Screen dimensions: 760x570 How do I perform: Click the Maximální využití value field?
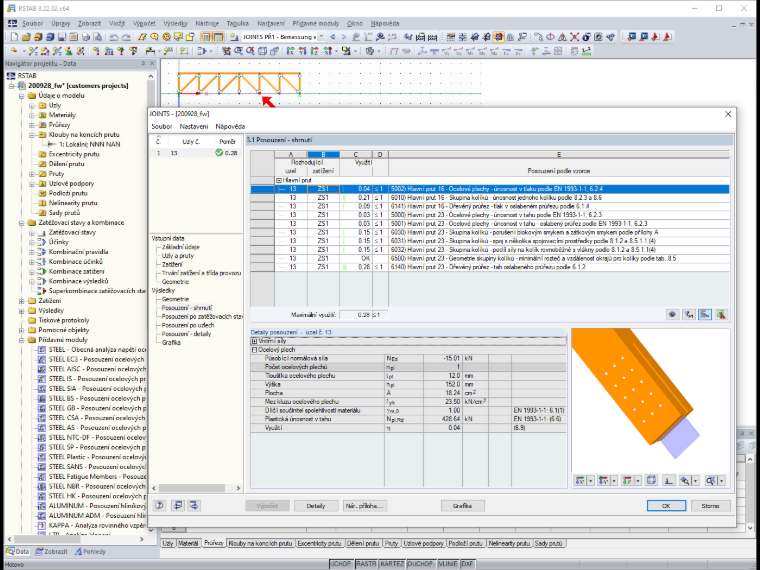355,315
